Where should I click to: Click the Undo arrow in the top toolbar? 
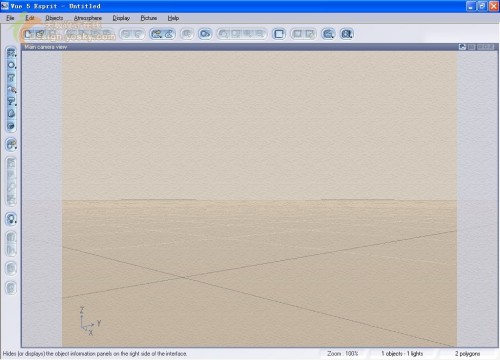(126, 34)
